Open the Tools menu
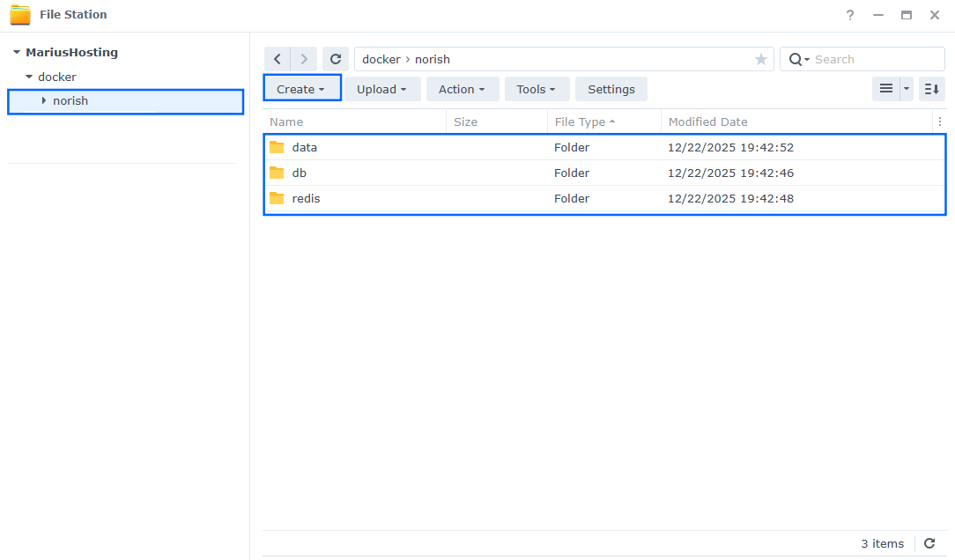 click(x=537, y=88)
